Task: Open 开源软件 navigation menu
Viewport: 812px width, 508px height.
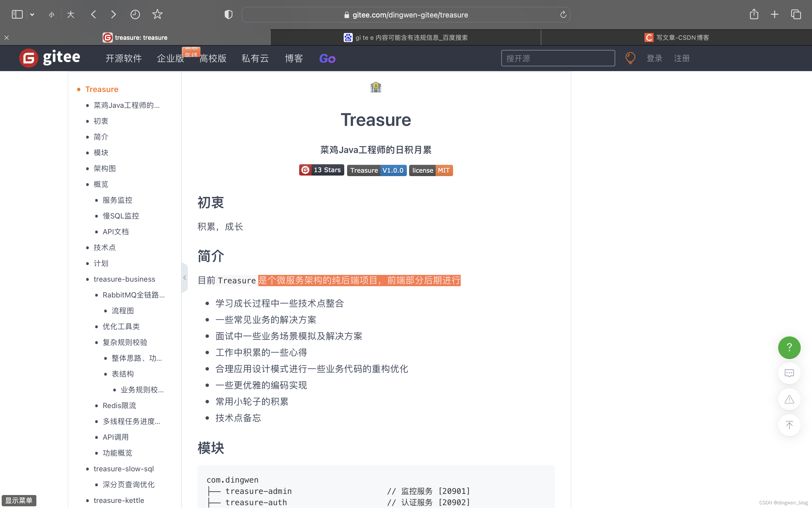Action: point(123,58)
